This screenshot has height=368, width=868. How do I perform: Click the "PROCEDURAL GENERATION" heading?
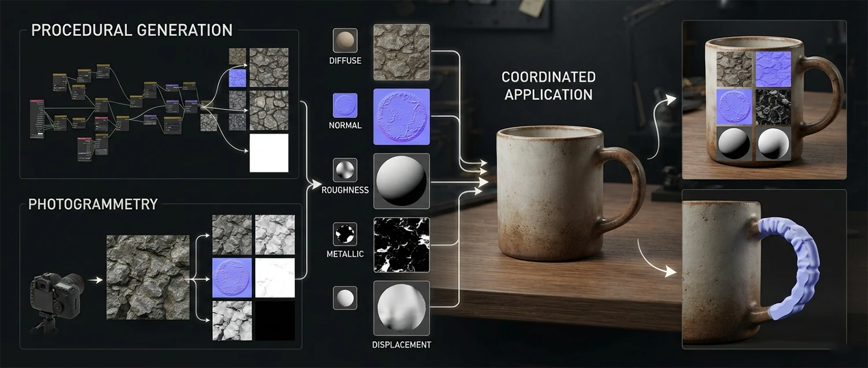coord(132,30)
